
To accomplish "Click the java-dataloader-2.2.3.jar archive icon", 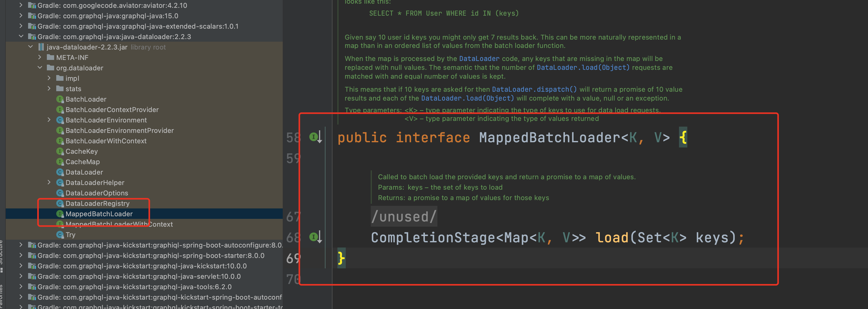I will [x=41, y=47].
